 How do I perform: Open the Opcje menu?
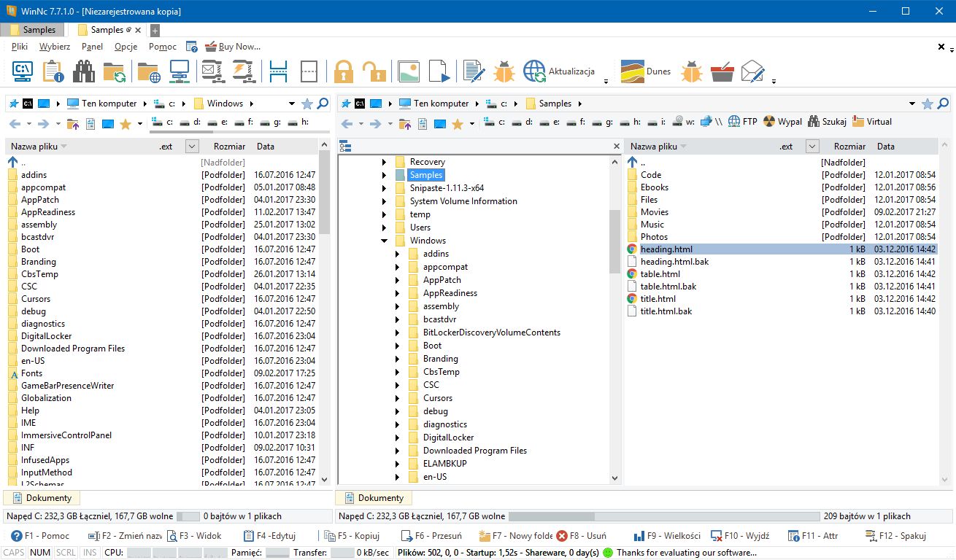126,47
